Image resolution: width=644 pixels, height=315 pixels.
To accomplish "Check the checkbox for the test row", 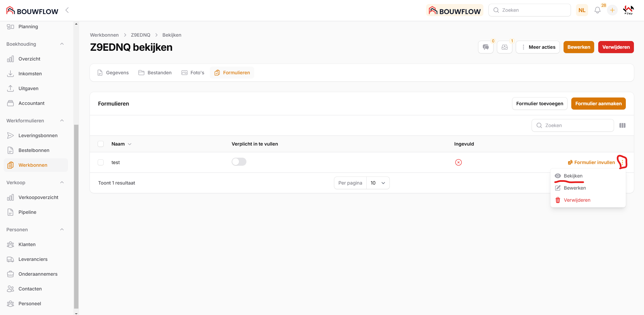I will click(x=101, y=162).
